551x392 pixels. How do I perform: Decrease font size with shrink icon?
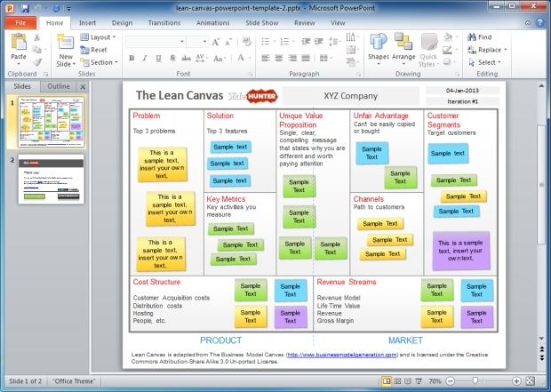pyautogui.click(x=228, y=42)
